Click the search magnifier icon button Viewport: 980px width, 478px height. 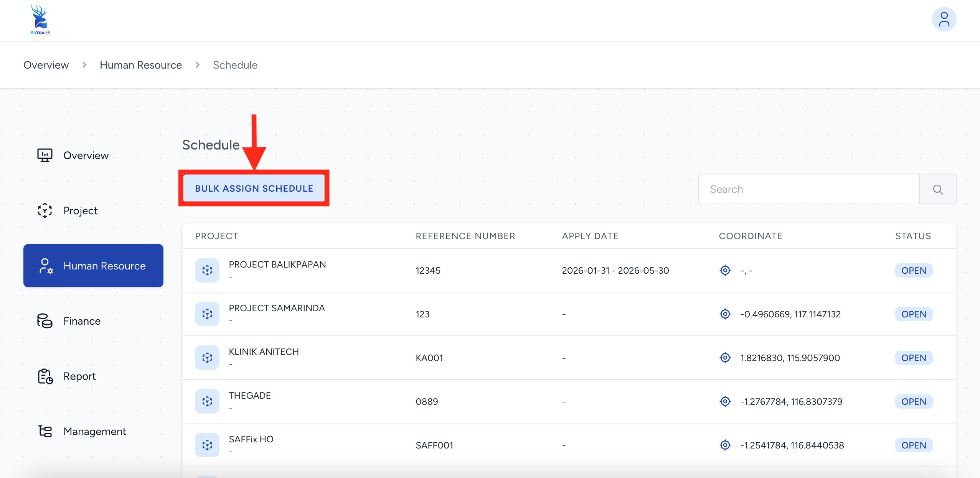937,189
